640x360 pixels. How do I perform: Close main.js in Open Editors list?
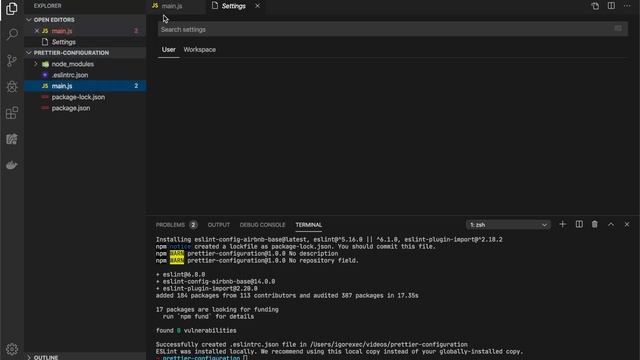pos(37,31)
